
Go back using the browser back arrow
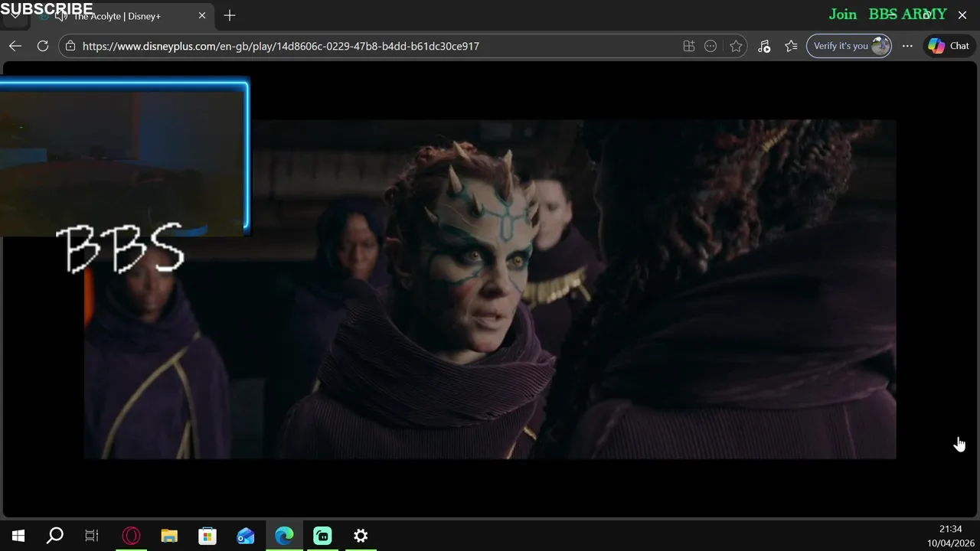click(15, 46)
